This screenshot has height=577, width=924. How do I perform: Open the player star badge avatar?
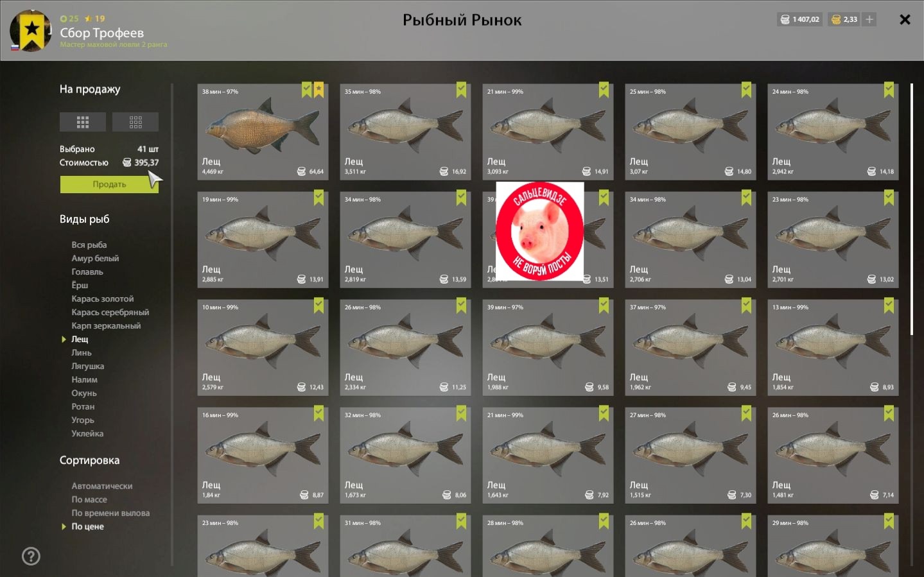(x=31, y=31)
